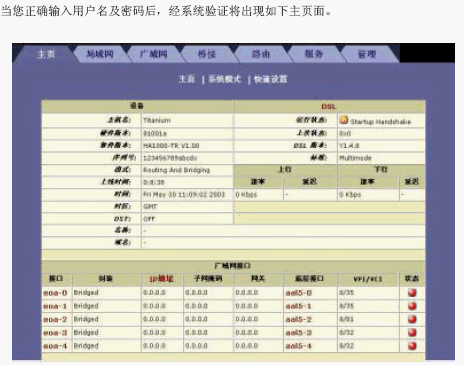
Task: Select the Startup Handshake status text
Action: 381,122
